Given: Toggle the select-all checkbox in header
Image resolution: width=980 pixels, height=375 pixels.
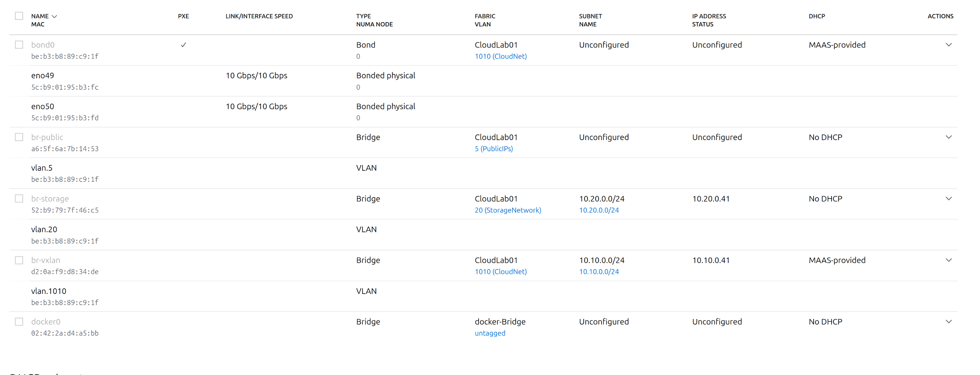Looking at the screenshot, I should click(19, 16).
